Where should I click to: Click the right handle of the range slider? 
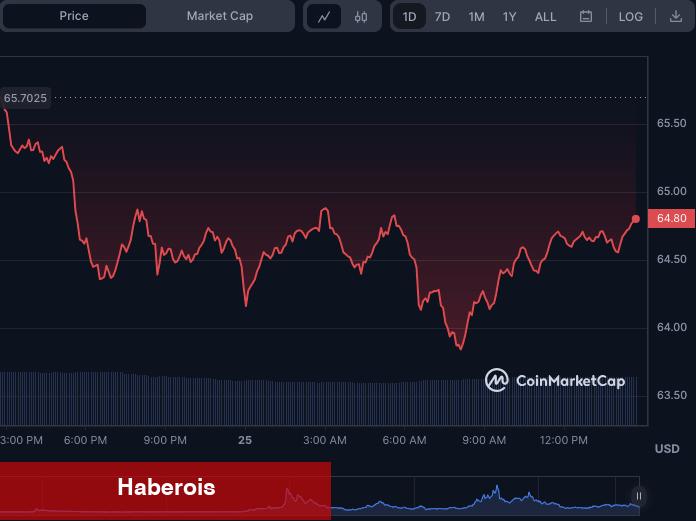coord(639,496)
